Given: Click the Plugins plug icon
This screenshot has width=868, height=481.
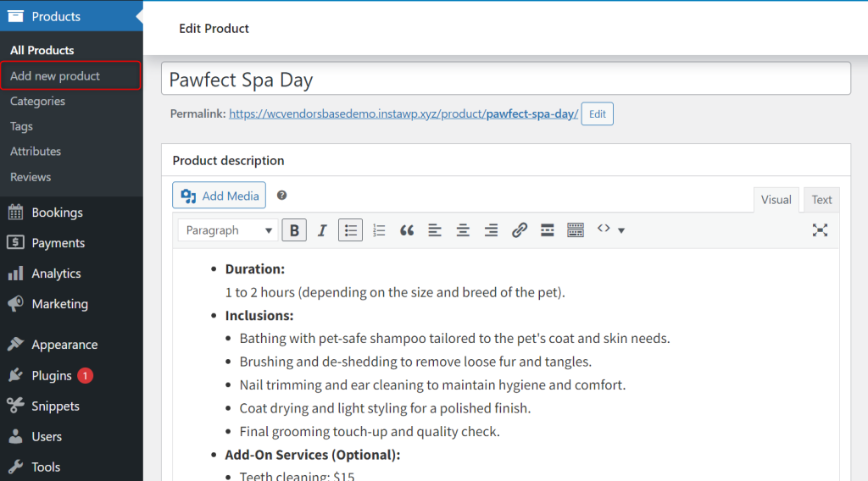Looking at the screenshot, I should click(x=15, y=375).
